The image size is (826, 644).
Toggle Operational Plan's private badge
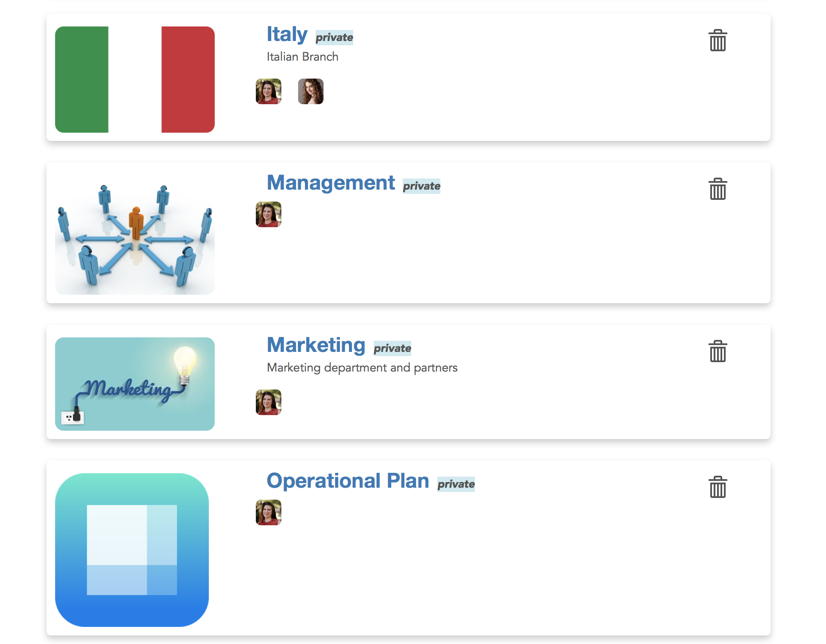(x=456, y=484)
